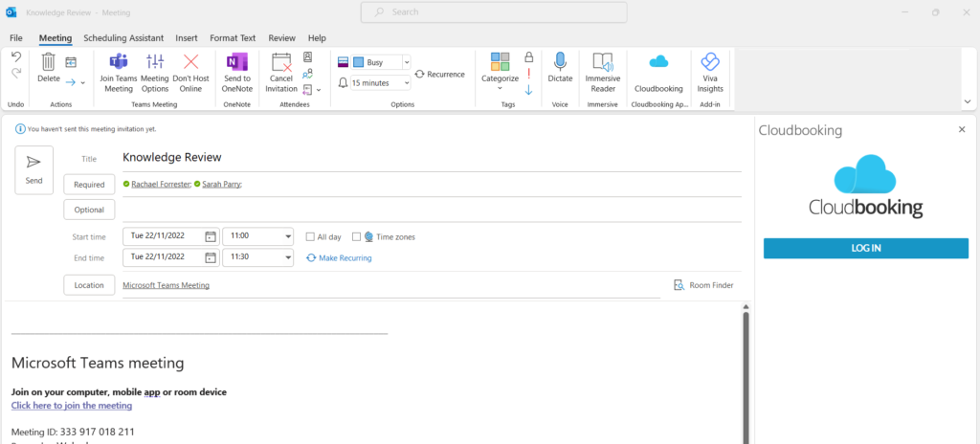Click the Optional attendees input field
The width and height of the screenshot is (980, 444).
(432, 210)
